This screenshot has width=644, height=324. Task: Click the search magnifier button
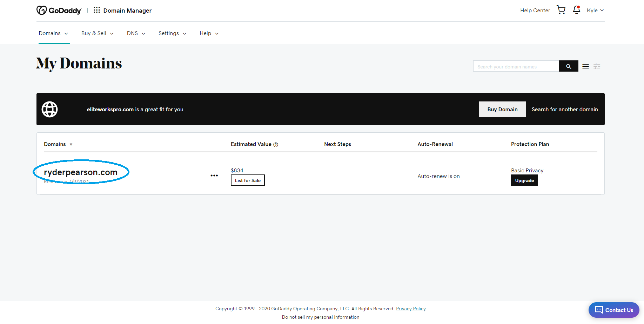click(568, 66)
